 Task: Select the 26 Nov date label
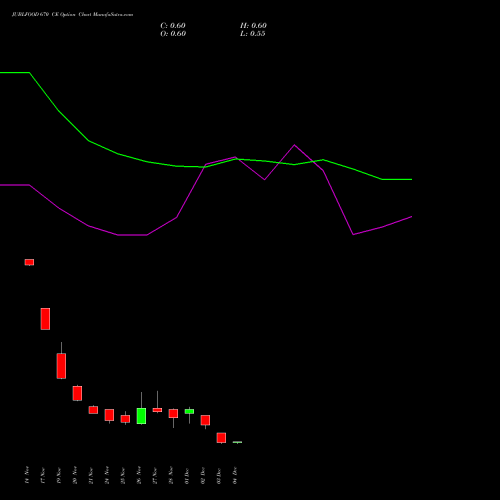coord(139,475)
